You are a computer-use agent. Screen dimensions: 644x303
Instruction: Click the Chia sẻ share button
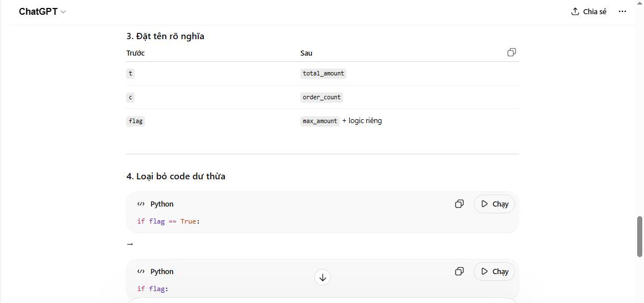[x=589, y=11]
